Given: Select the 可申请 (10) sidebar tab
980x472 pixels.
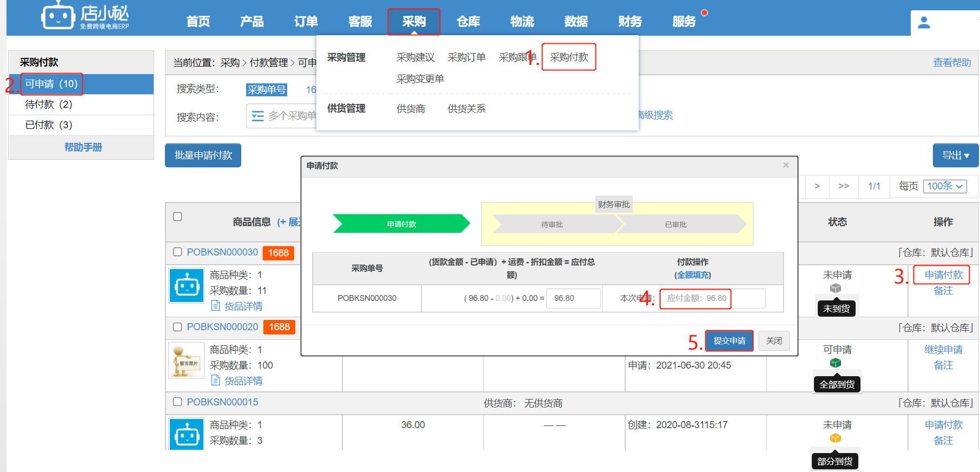Looking at the screenshot, I should 81,84.
